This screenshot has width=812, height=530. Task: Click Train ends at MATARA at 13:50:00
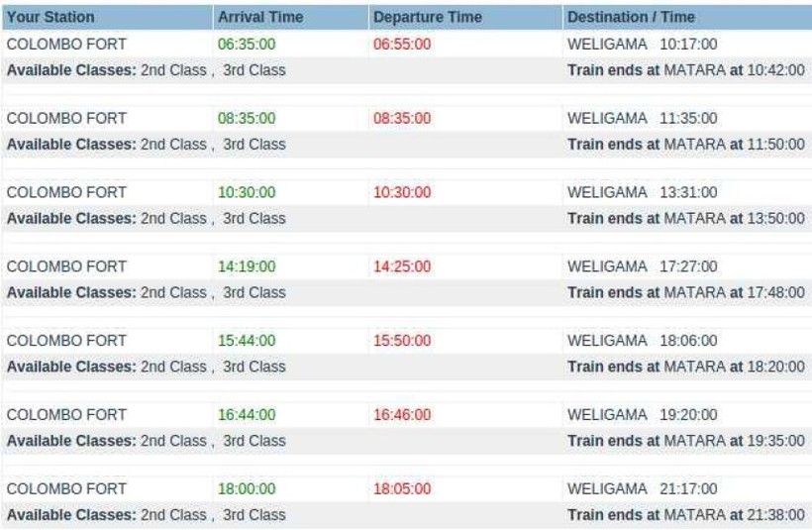point(685,218)
